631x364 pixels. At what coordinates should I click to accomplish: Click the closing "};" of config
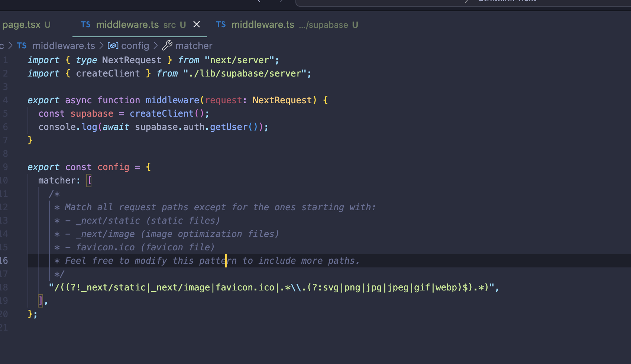point(33,314)
